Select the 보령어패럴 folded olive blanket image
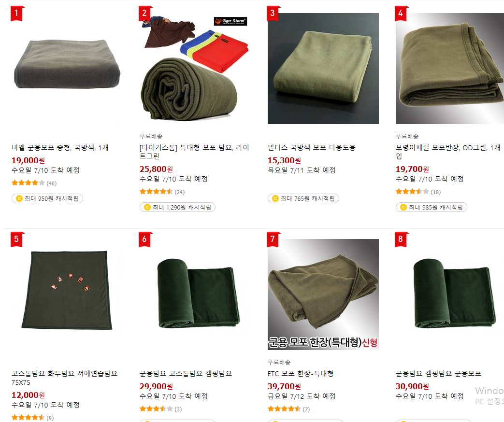This screenshot has height=422, width=504. tap(450, 69)
